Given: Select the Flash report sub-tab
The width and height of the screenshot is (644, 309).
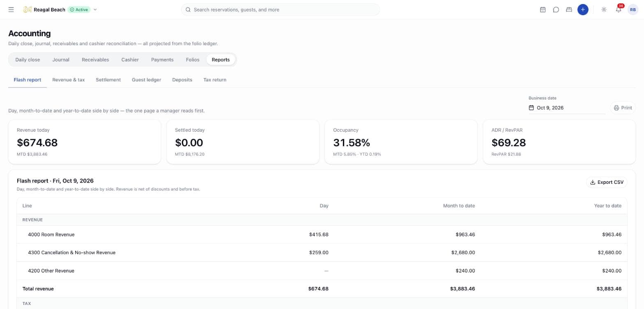Looking at the screenshot, I should tap(28, 80).
